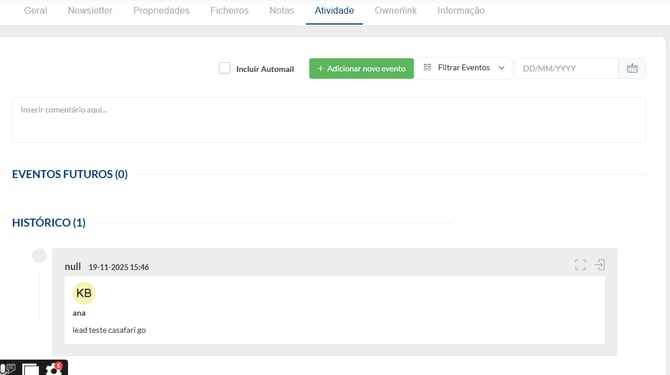Open the Newsletter tab
This screenshot has height=375, width=670.
click(90, 11)
